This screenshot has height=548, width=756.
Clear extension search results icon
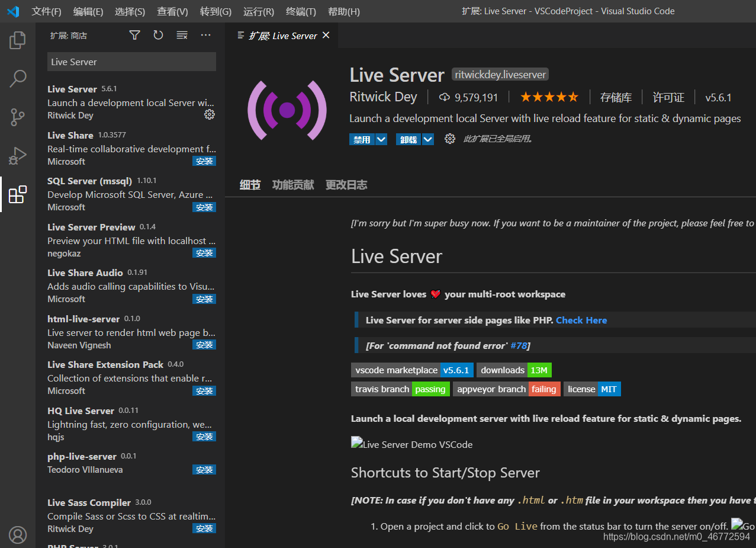coord(182,36)
